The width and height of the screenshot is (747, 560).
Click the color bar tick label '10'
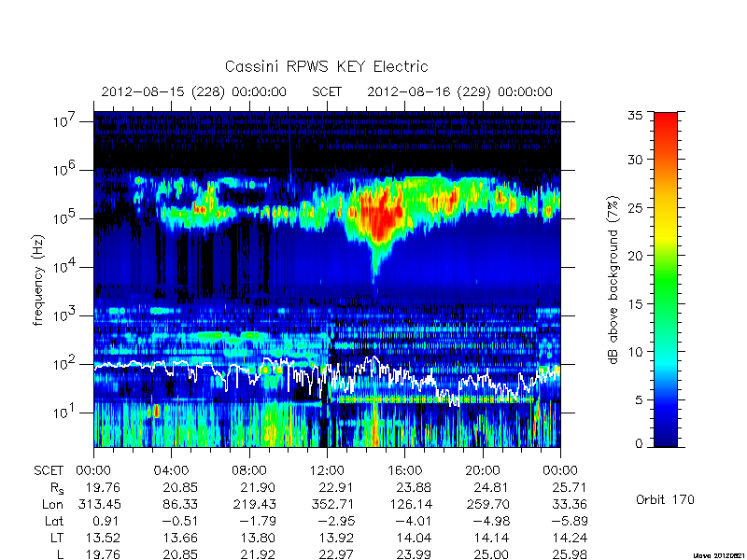[635, 352]
